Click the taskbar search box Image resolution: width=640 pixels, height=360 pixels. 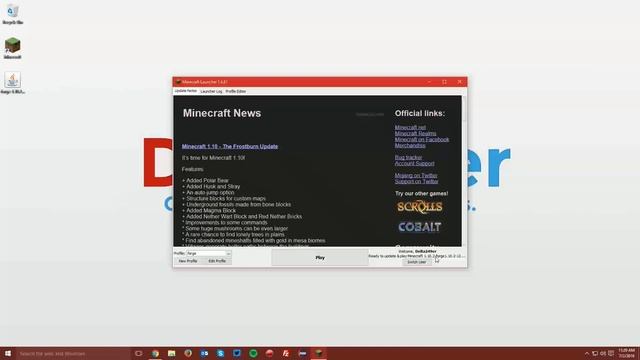(73, 353)
